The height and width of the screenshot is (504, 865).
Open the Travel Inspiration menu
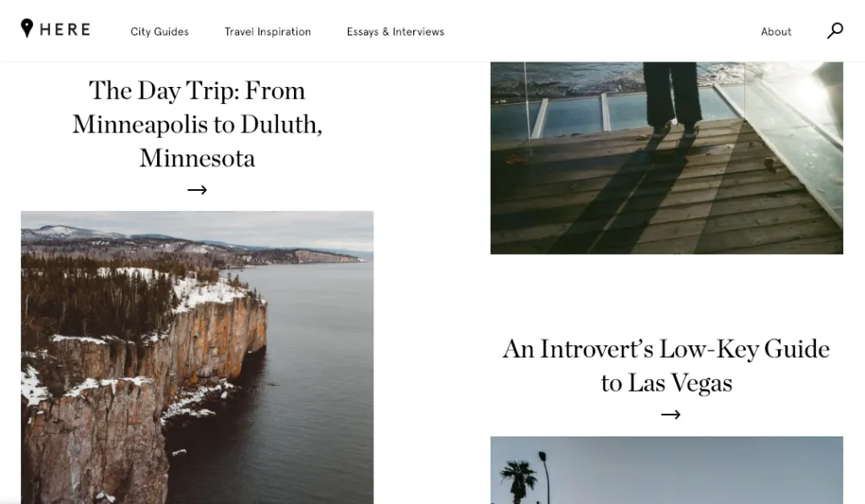tap(268, 32)
